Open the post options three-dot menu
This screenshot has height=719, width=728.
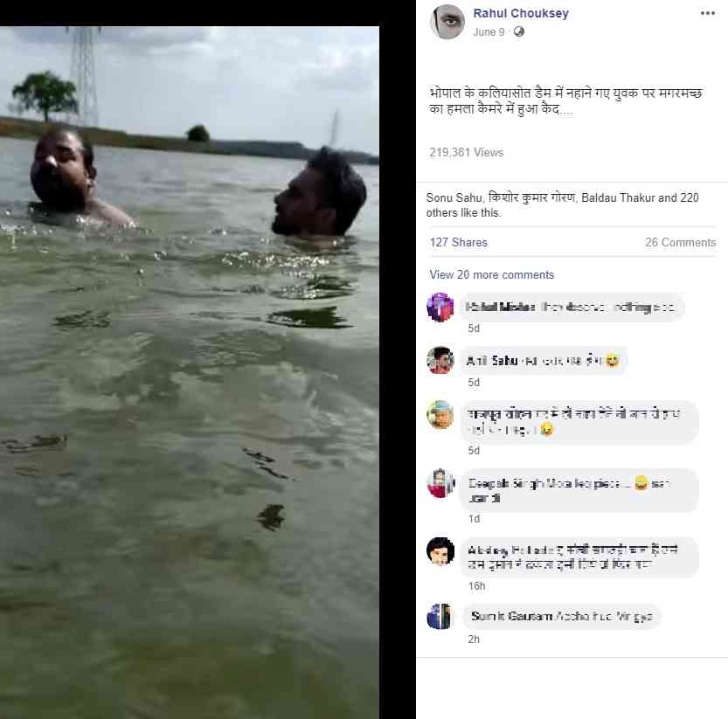708,13
